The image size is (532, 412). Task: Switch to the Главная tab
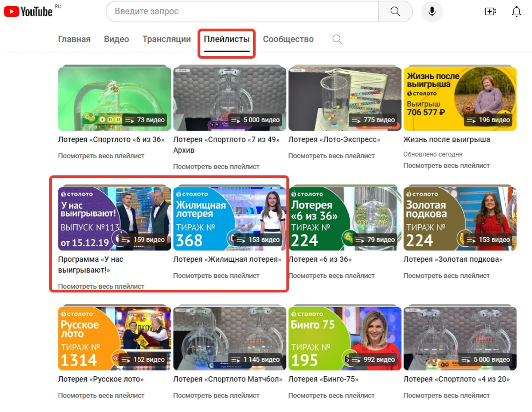(74, 39)
